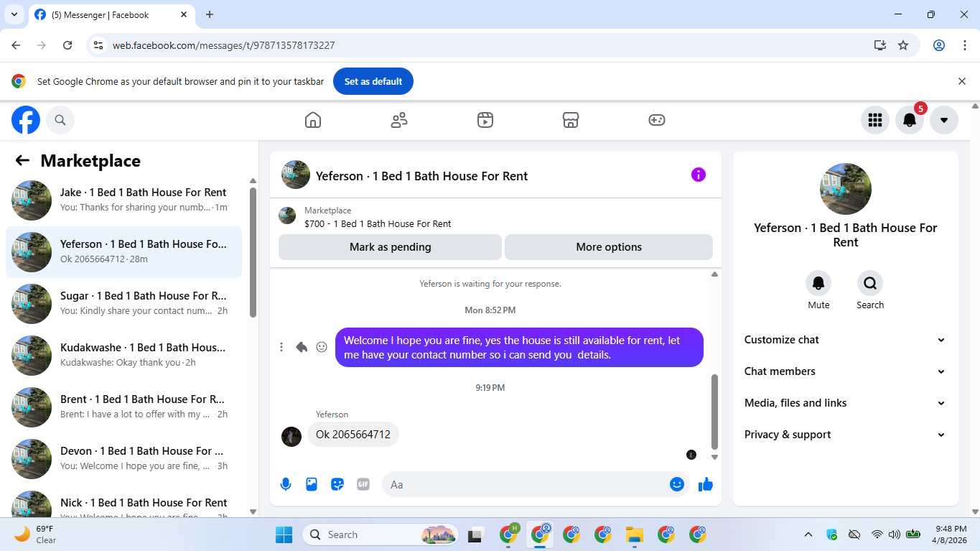This screenshot has height=551, width=980.
Task: Bookmark this page with star icon
Action: point(903,45)
